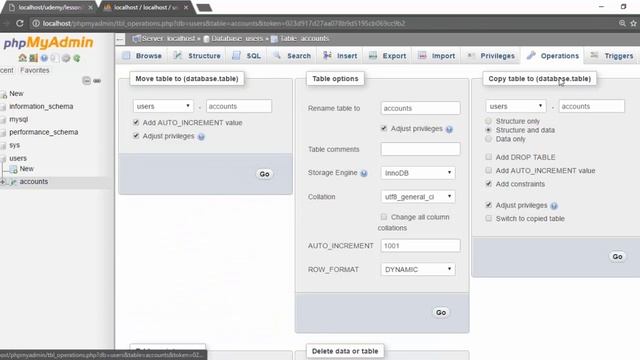Open the Triggers tab
Viewport: 640px width, 360px height.
tap(612, 56)
